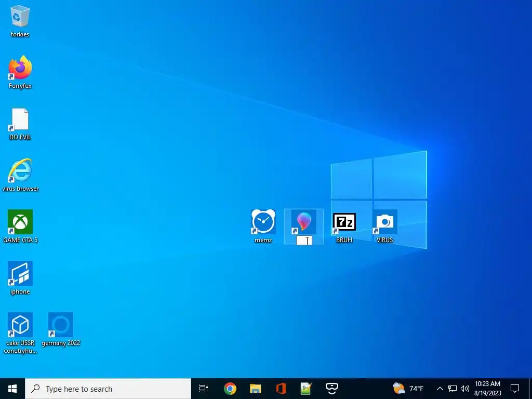Open the green notepad app in taskbar

pyautogui.click(x=306, y=389)
